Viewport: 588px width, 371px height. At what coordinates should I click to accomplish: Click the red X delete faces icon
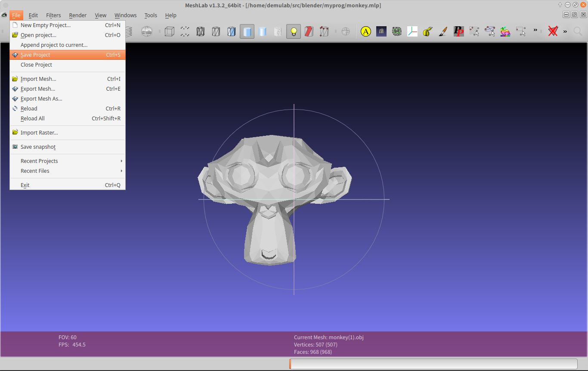(553, 31)
